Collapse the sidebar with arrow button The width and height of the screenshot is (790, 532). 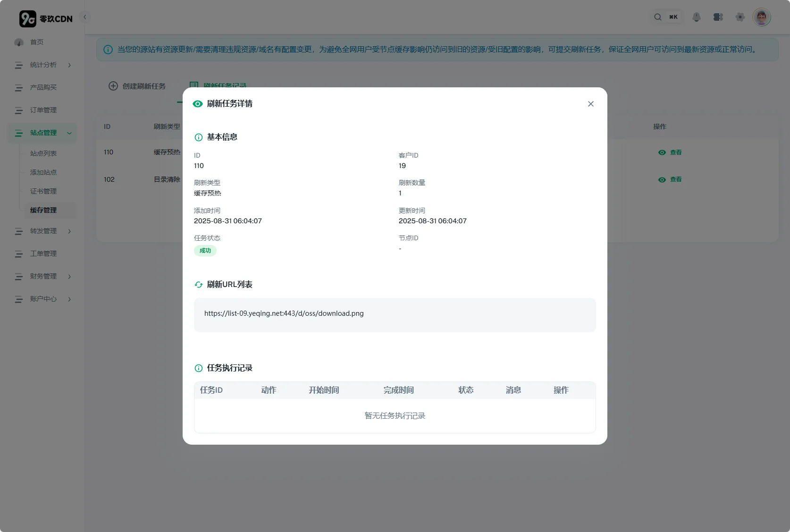tap(85, 17)
